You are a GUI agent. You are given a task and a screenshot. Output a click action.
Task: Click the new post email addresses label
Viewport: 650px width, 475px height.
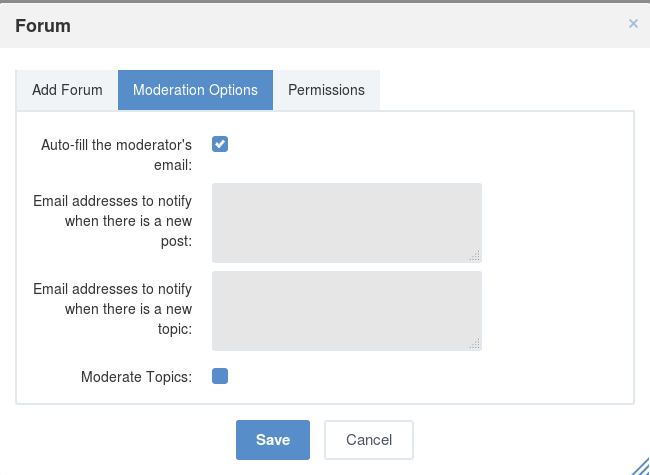112,221
